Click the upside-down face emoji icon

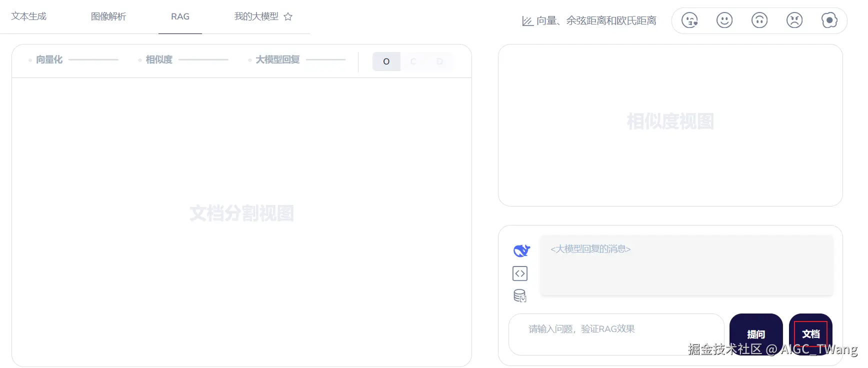(759, 20)
